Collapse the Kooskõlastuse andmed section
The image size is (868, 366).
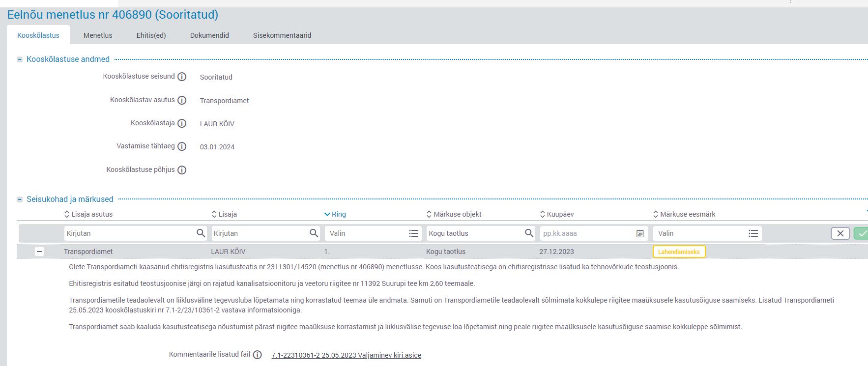20,59
